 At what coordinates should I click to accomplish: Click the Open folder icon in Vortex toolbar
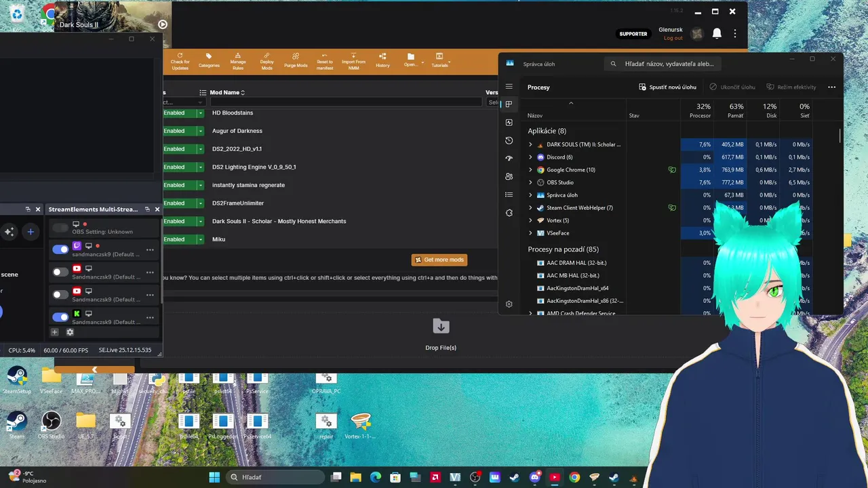411,57
